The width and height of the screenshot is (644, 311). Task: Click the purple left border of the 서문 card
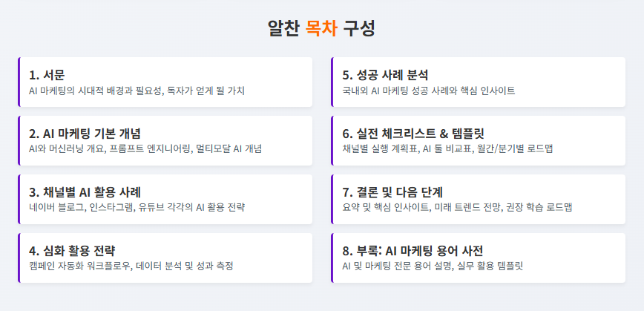click(19, 82)
